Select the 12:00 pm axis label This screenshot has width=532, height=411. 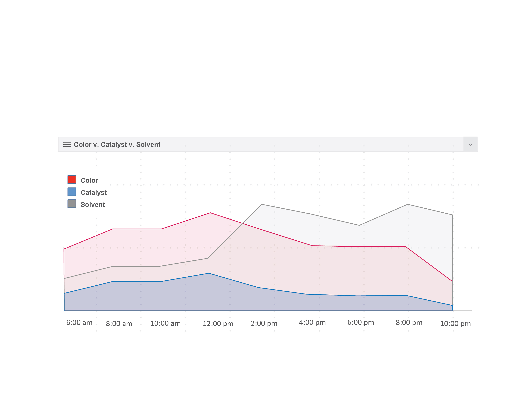coord(218,324)
